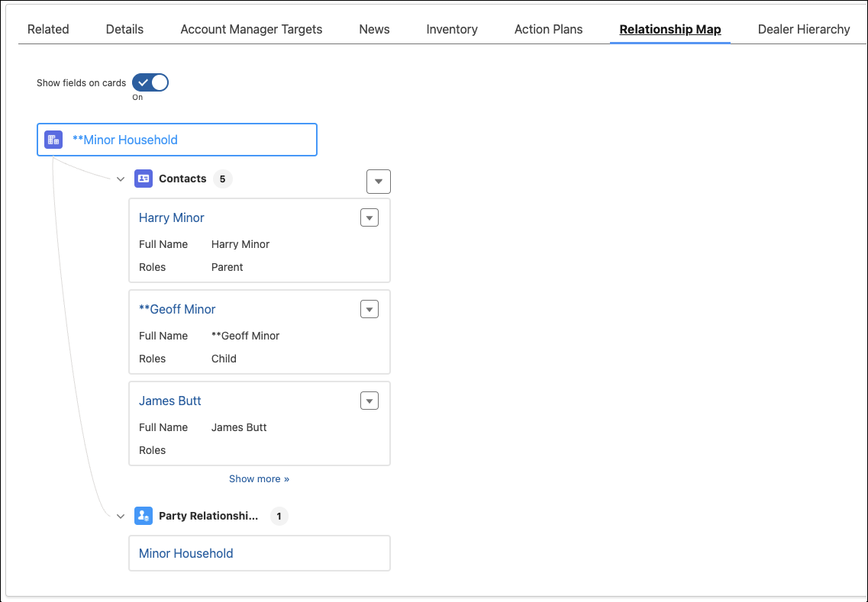868x602 pixels.
Task: Click the Roles label in **Geoff Minor card
Action: point(152,359)
